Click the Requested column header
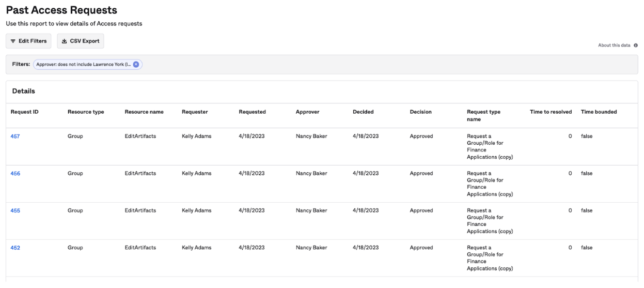 tap(252, 112)
